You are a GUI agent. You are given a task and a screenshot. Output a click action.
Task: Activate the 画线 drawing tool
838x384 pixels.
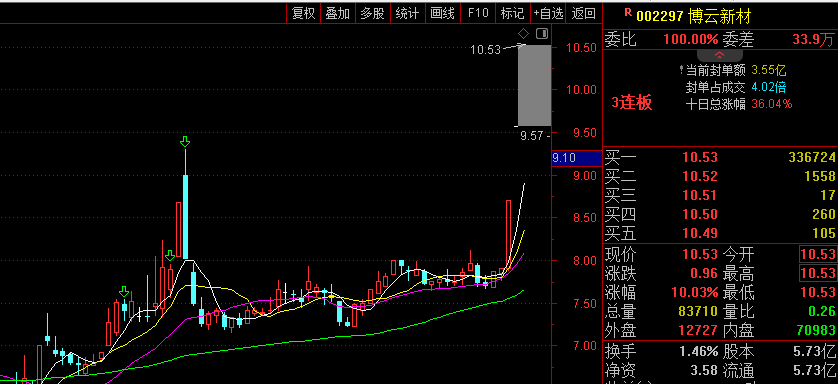tap(443, 13)
